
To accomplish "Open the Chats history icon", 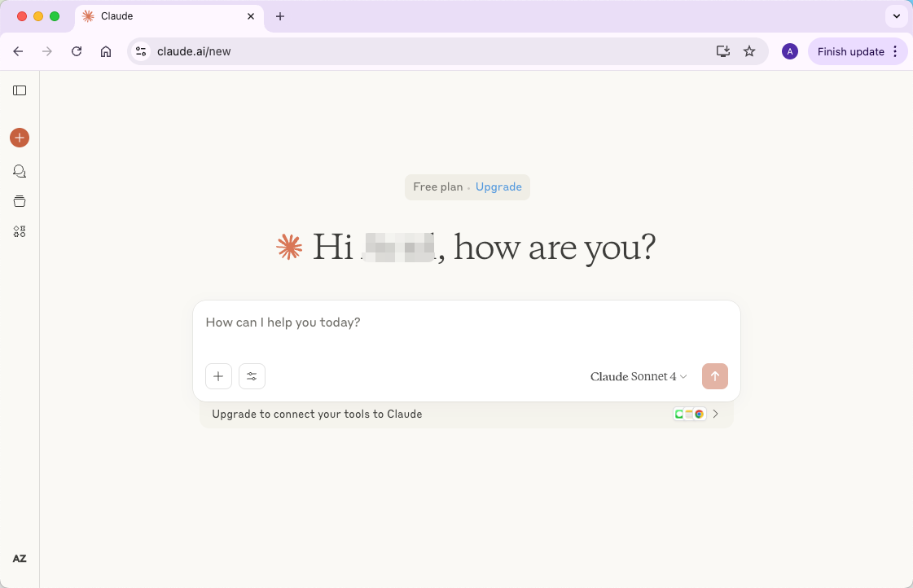I will coord(20,171).
